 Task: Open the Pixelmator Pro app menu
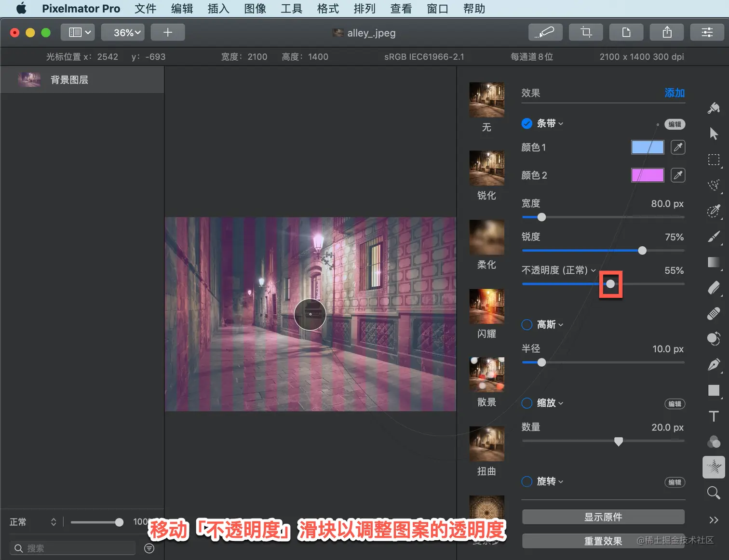coord(81,9)
